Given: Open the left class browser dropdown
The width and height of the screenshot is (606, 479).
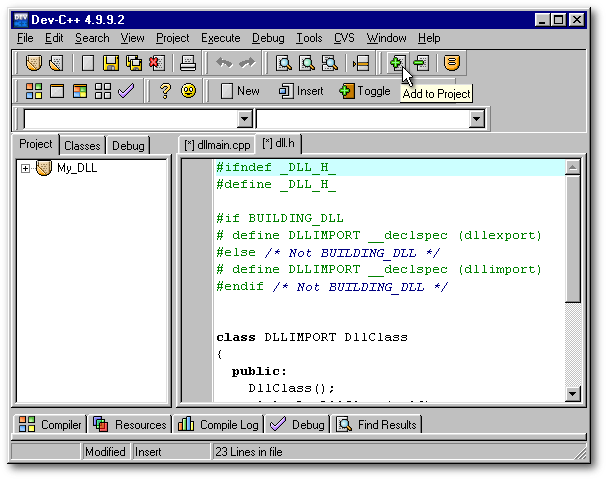Looking at the screenshot, I should pos(245,119).
